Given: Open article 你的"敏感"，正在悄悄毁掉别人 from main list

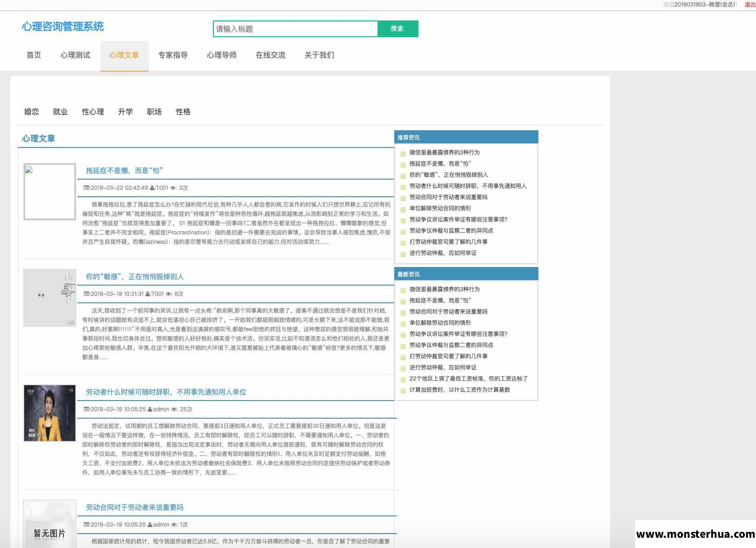Looking at the screenshot, I should point(135,277).
